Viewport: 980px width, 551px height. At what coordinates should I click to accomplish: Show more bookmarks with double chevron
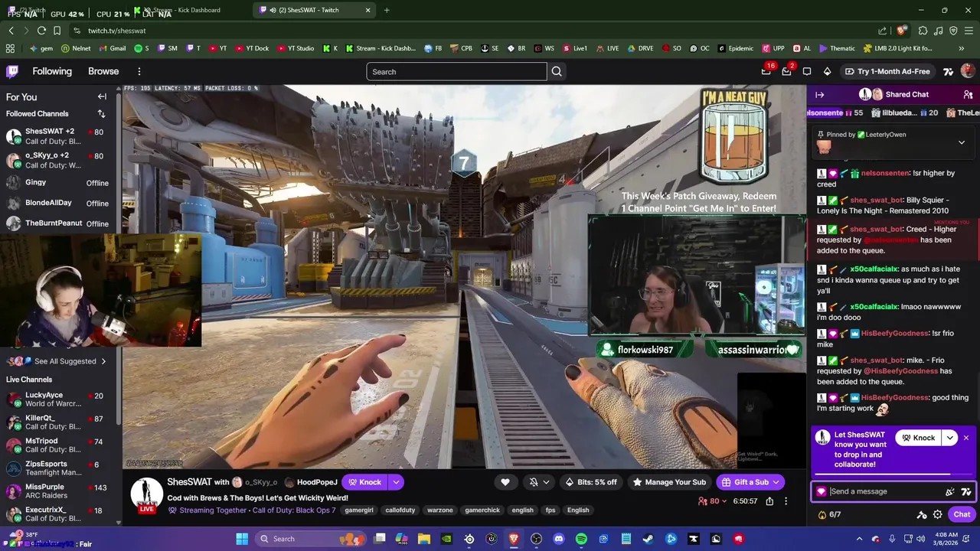(x=961, y=48)
